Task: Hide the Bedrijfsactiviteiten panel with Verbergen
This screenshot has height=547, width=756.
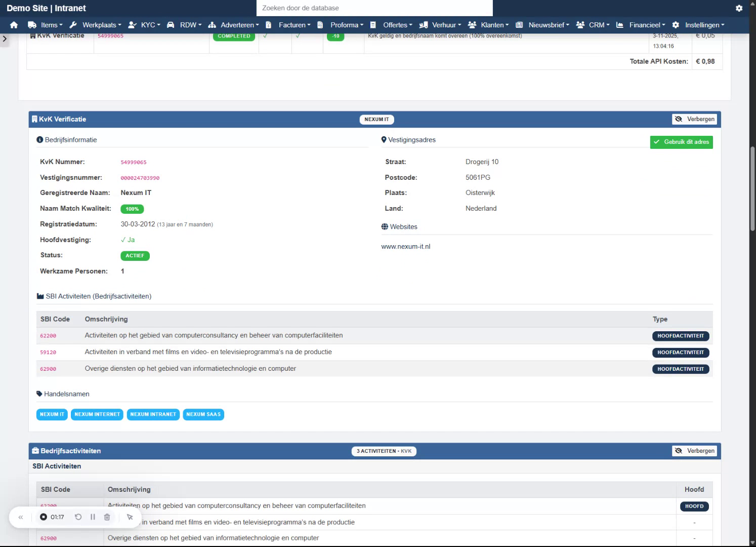Action: click(x=694, y=451)
